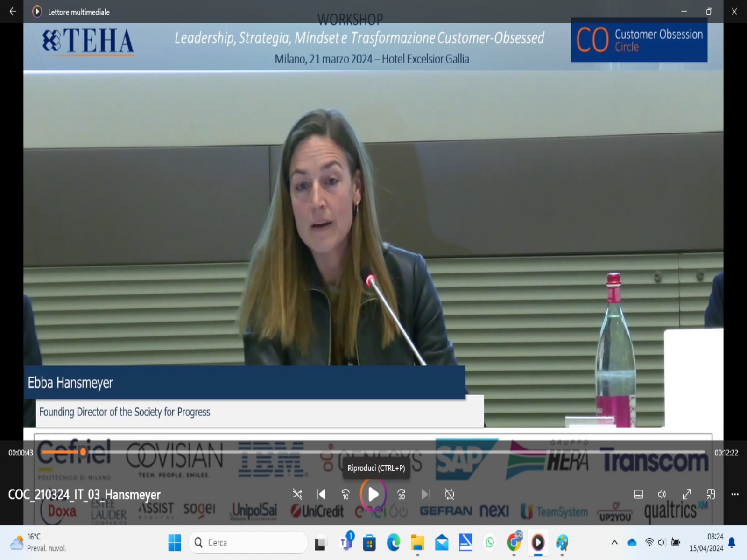Screen dimensions: 747x560
Task: Open OneDrive cloud tray icon
Action: 632,542
